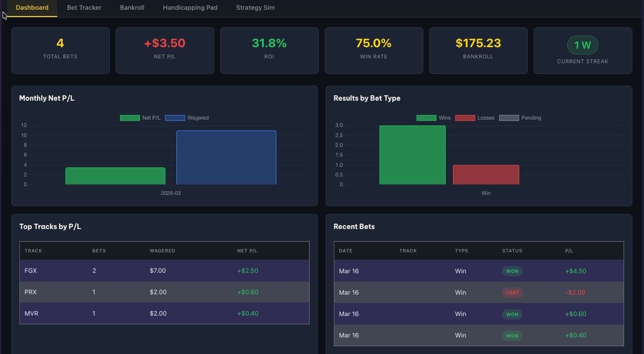
Task: Click the LOST status badge in Recent Bets
Action: [x=512, y=293]
